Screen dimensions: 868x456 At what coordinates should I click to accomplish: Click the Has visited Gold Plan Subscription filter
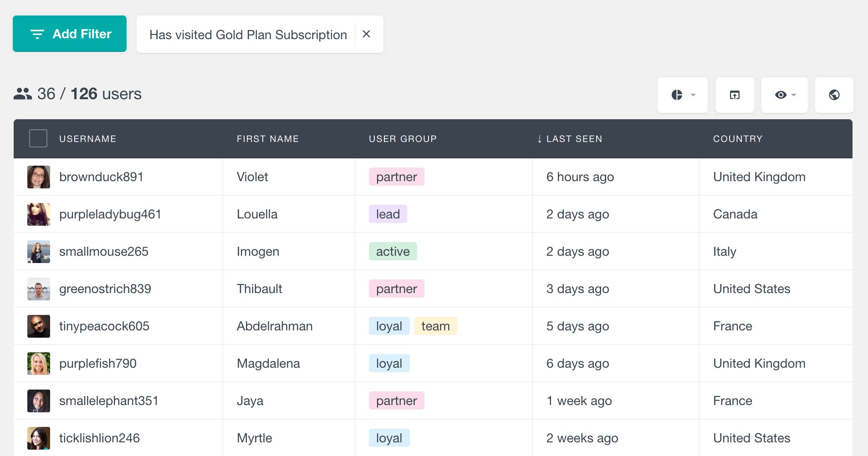point(248,35)
